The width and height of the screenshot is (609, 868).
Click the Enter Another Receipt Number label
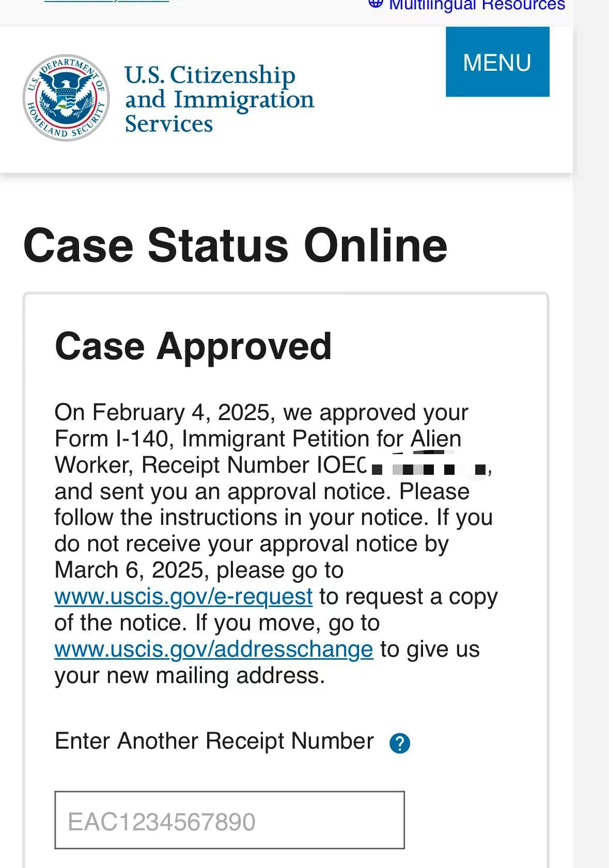tap(214, 741)
